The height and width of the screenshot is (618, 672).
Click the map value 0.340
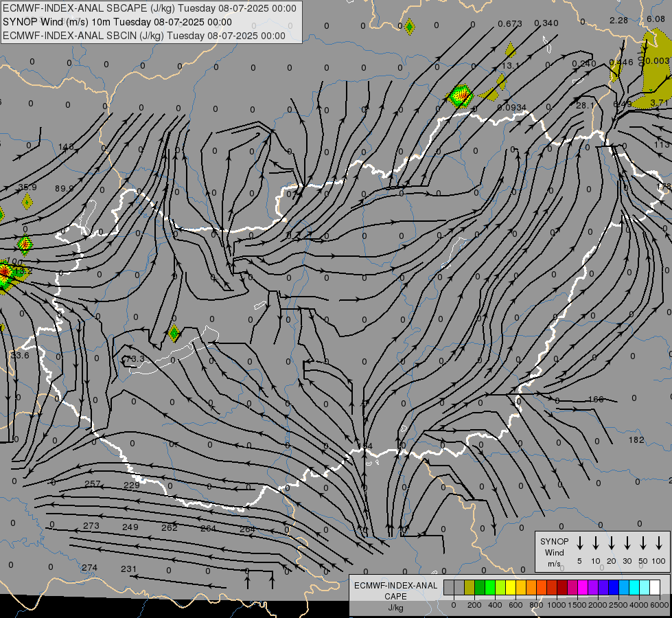(546, 23)
